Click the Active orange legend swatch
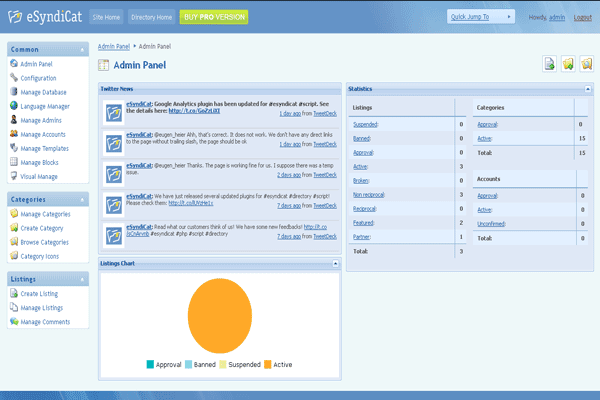The image size is (600, 400). click(267, 365)
